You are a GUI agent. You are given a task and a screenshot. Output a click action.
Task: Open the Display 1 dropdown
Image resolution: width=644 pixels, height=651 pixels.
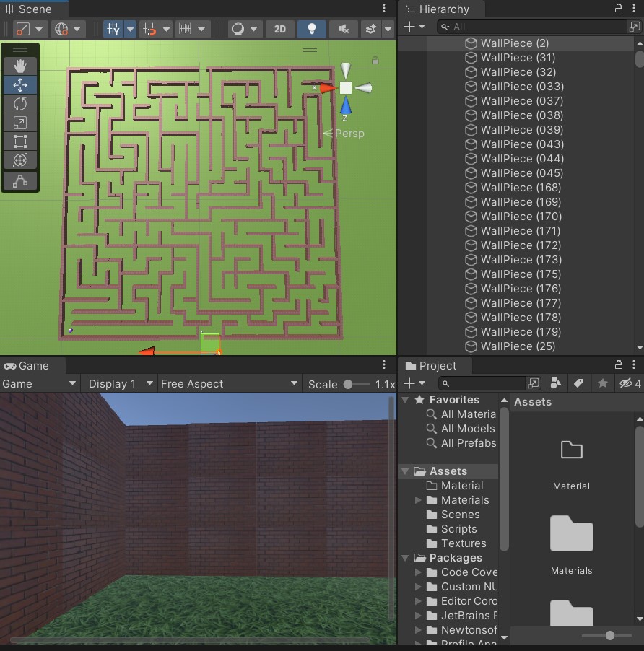click(x=120, y=384)
